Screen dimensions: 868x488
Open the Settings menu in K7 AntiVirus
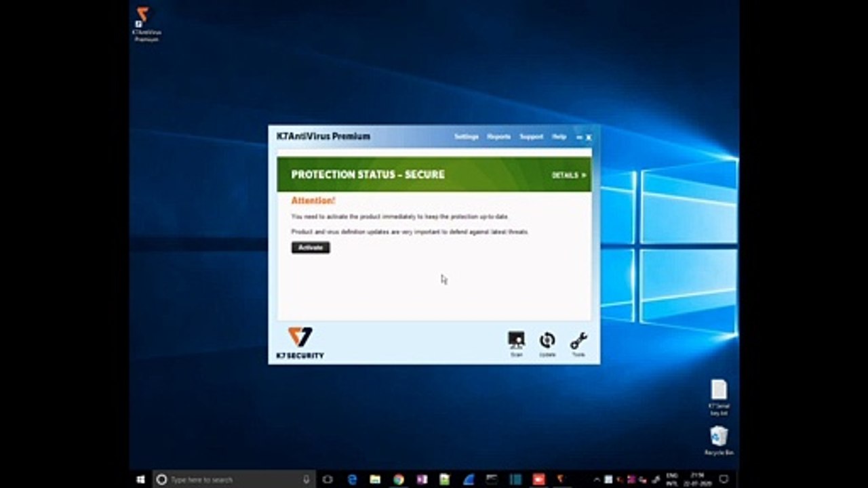467,137
